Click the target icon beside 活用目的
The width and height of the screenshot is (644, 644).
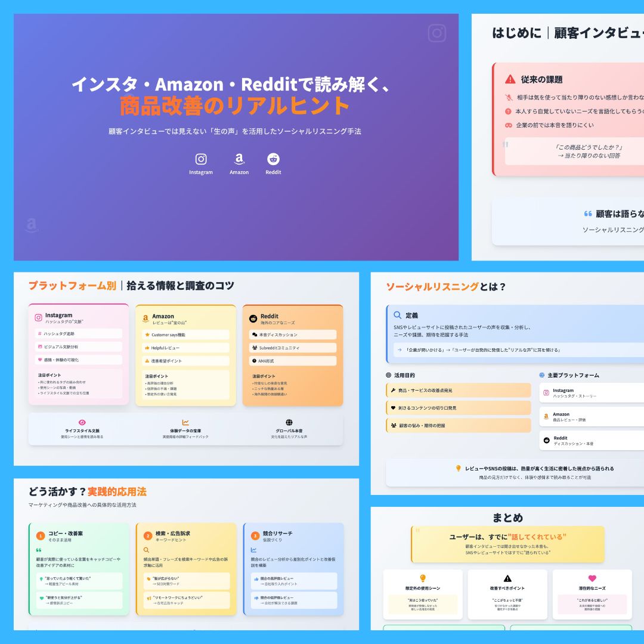389,375
